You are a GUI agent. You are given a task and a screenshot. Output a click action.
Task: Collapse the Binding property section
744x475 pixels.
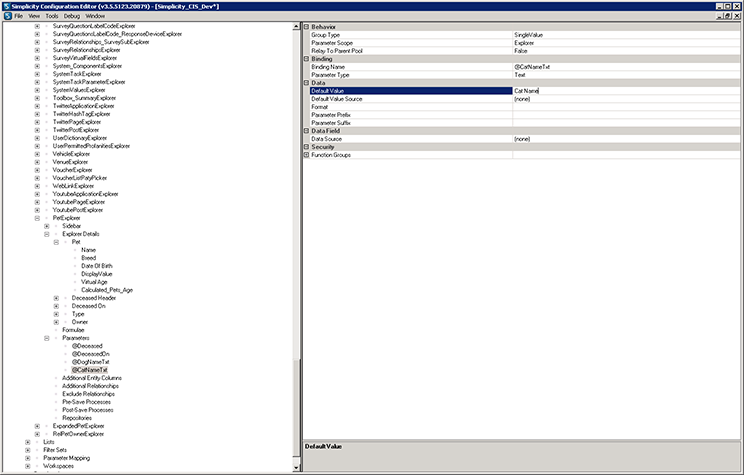[x=307, y=59]
